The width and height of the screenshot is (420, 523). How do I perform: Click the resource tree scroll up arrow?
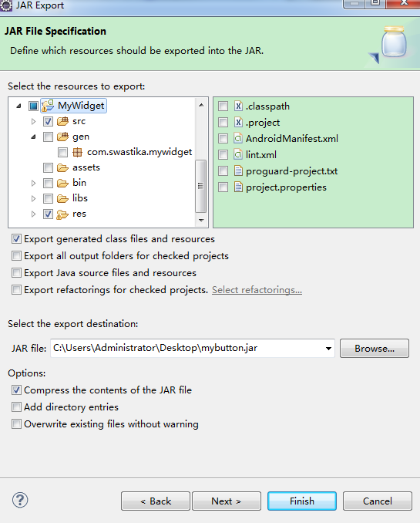pos(201,105)
